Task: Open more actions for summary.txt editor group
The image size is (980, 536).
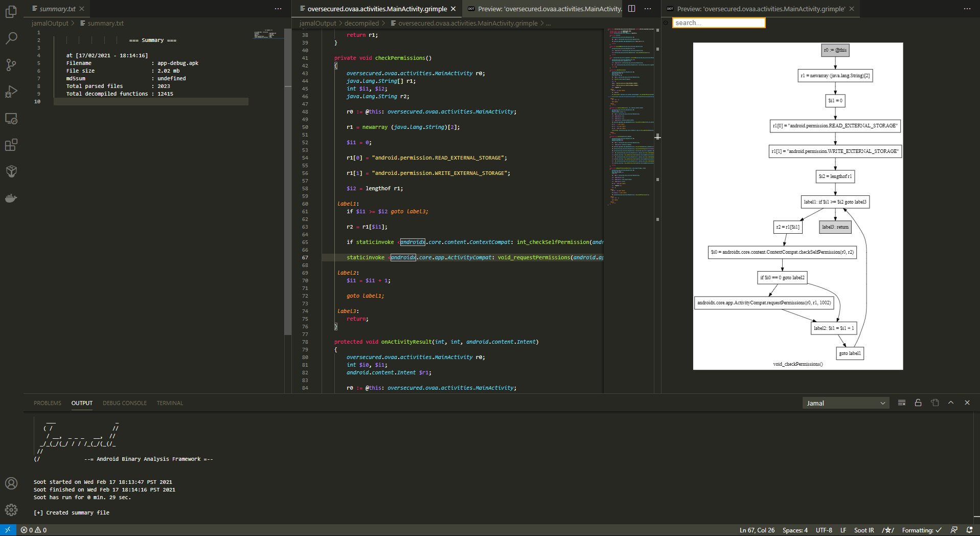Action: point(278,9)
